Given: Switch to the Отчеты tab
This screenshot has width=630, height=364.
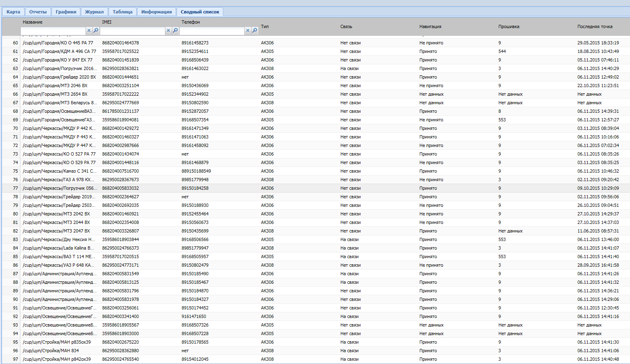Looking at the screenshot, I should (38, 12).
